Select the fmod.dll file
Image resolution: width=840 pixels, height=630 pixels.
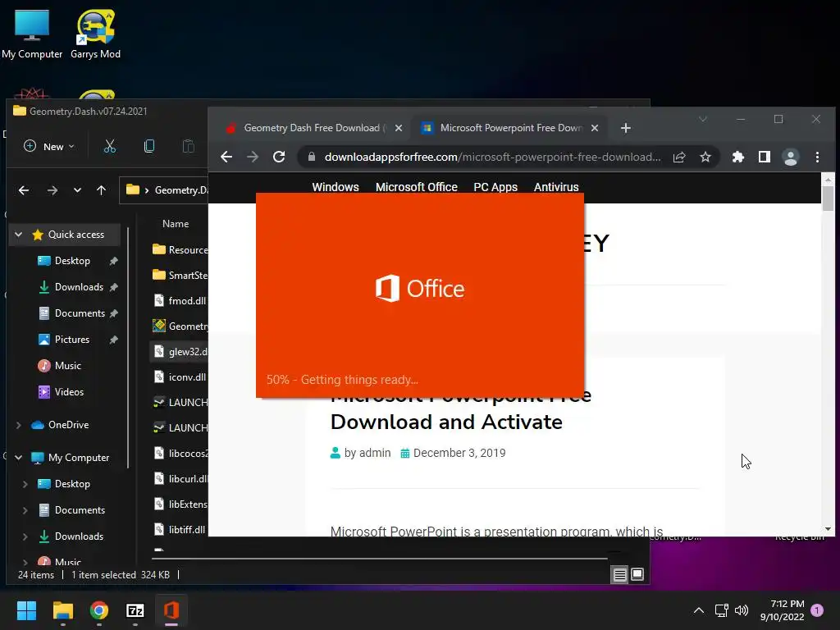[x=180, y=300]
